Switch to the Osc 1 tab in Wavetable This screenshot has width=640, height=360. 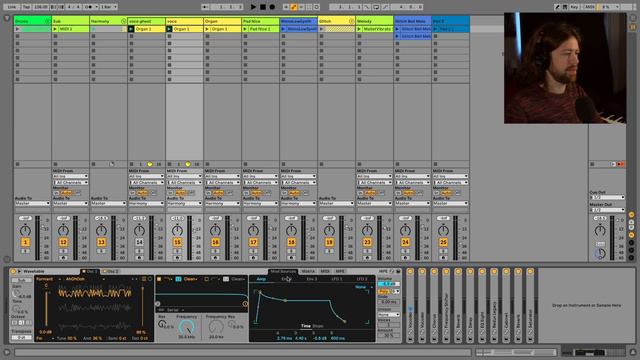[89, 271]
